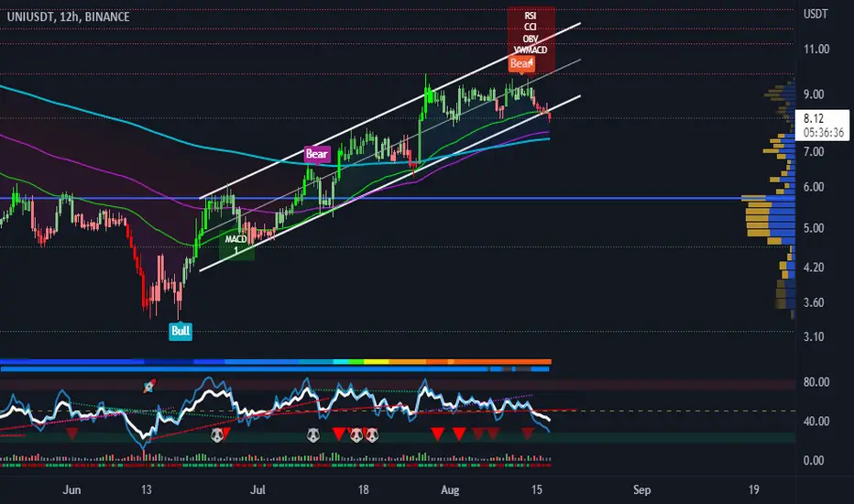Click the 6.00 price axis label
Image resolution: width=854 pixels, height=504 pixels.
point(813,187)
